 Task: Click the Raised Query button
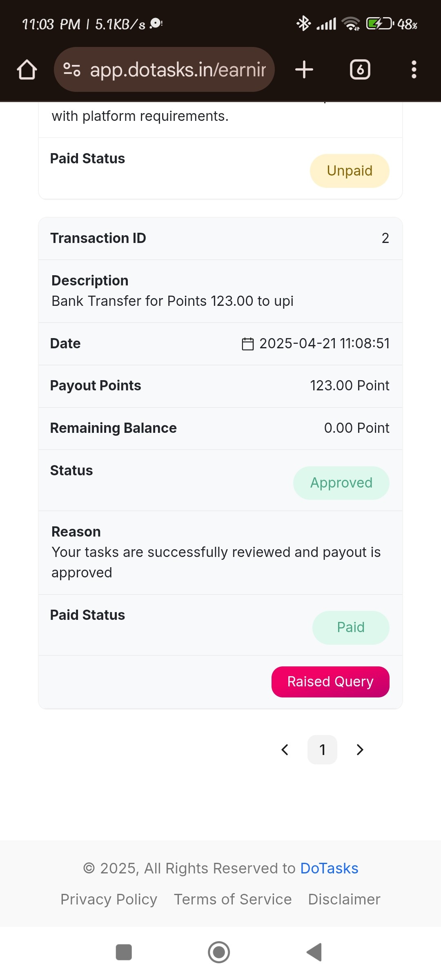click(x=330, y=682)
